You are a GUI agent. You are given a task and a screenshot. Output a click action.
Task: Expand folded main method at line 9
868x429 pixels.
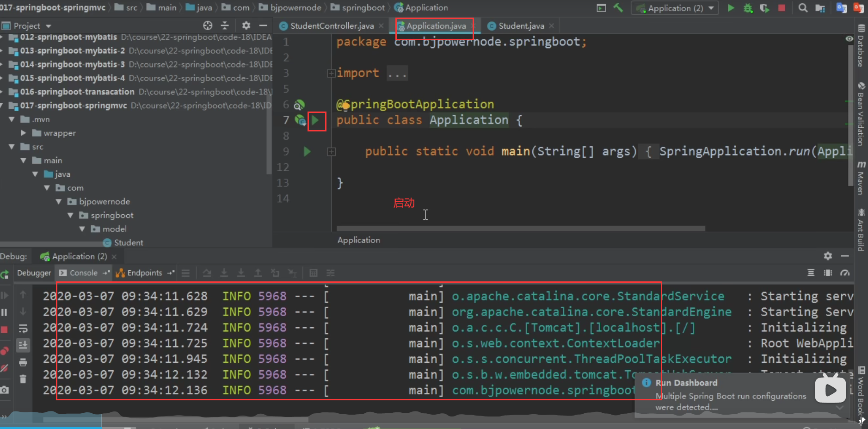point(331,151)
